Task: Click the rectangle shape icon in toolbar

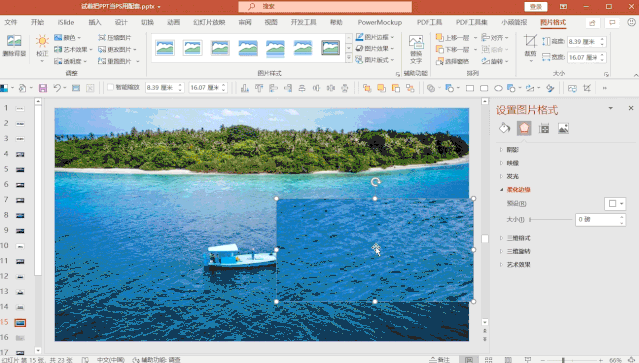Action: (470, 88)
